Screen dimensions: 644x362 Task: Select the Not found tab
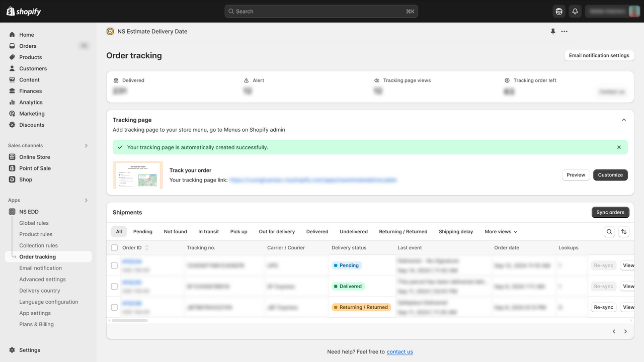(x=175, y=232)
